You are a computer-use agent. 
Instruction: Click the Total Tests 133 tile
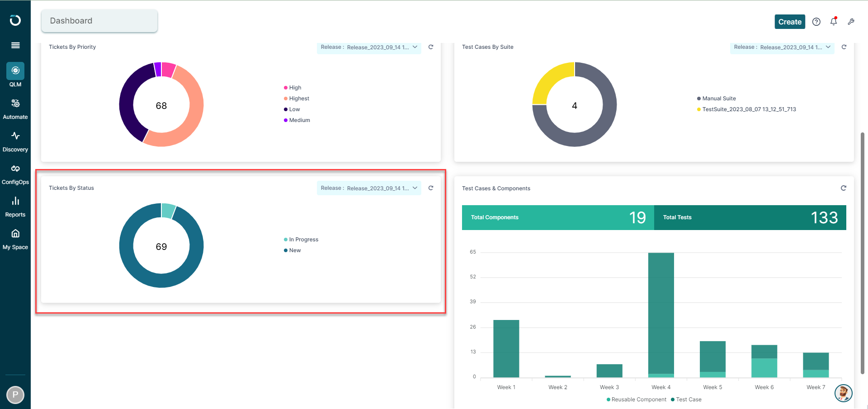pyautogui.click(x=750, y=217)
